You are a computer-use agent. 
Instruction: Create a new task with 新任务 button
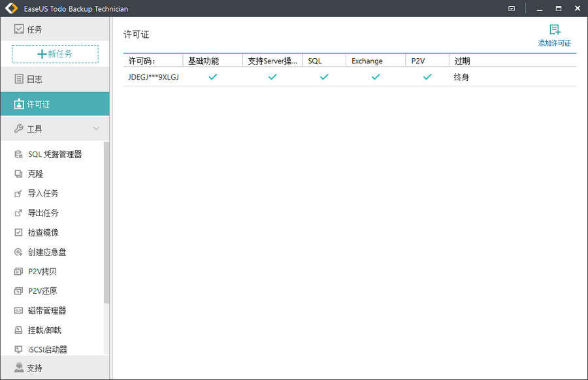55,54
